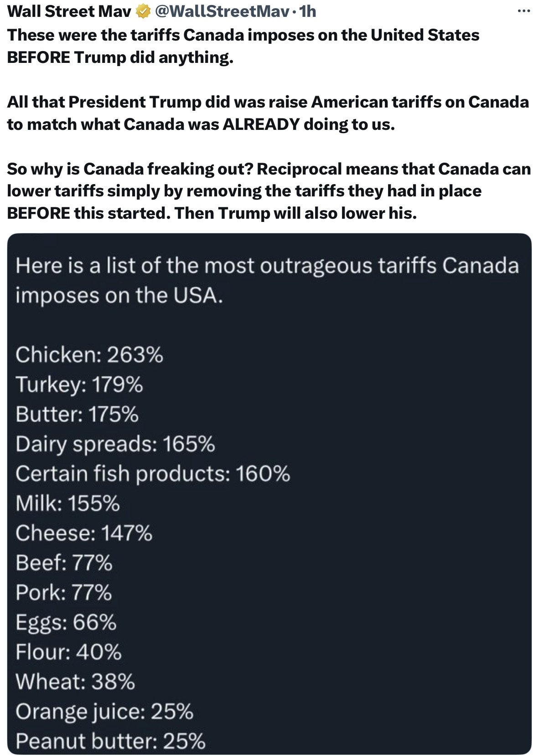The image size is (538, 756).
Task: Open Wall Street Mav's profile name
Action: [x=69, y=11]
